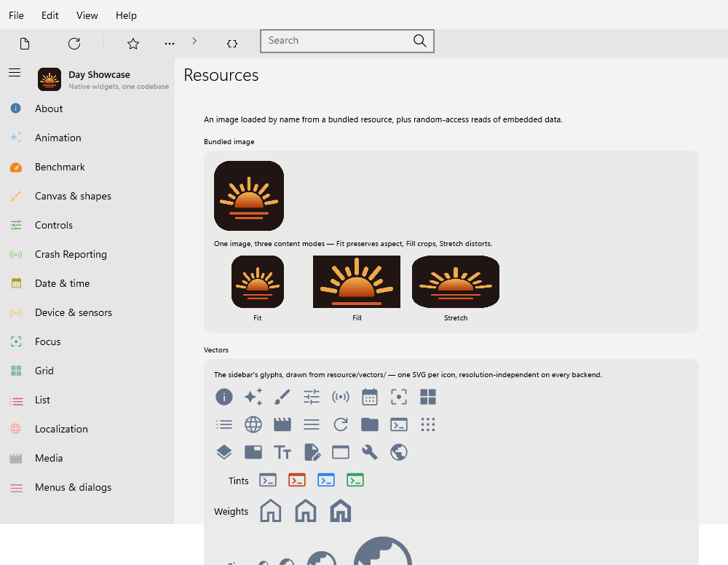Click the sliders glyph in Vectors
This screenshot has width=728, height=565.
point(312,397)
